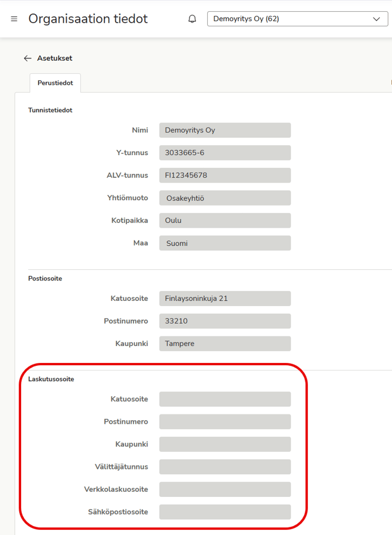
Task: Click the Nimi field with Demoyritys Oy
Action: pyautogui.click(x=225, y=131)
